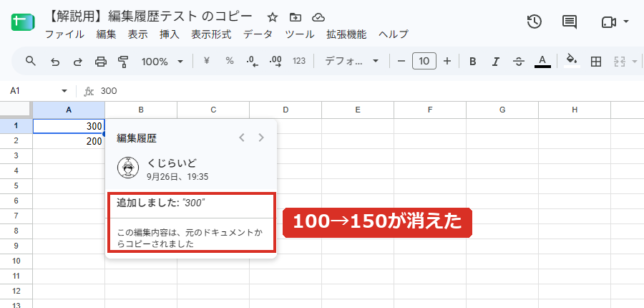The width and height of the screenshot is (644, 308).
Task: Open the ヘルプ menu
Action: pyautogui.click(x=394, y=34)
